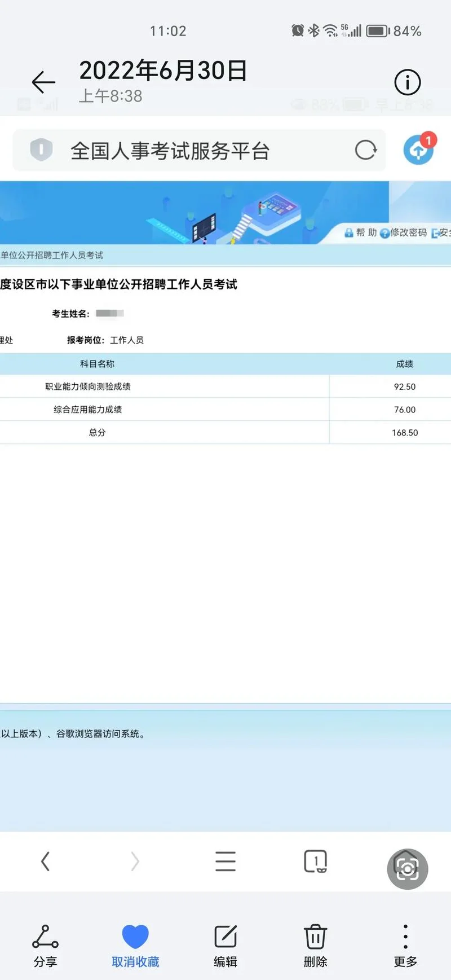
Task: Click the total score 168.50
Action: click(405, 433)
